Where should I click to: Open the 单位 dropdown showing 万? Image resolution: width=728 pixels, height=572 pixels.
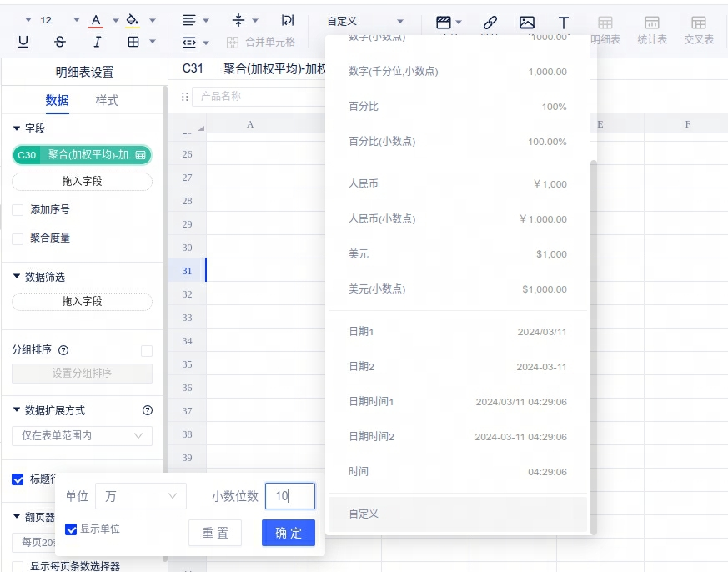[140, 496]
